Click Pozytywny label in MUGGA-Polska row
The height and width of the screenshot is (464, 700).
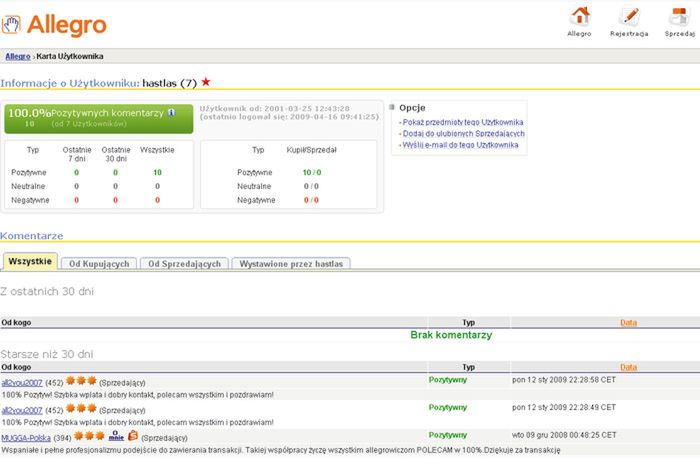(x=448, y=435)
